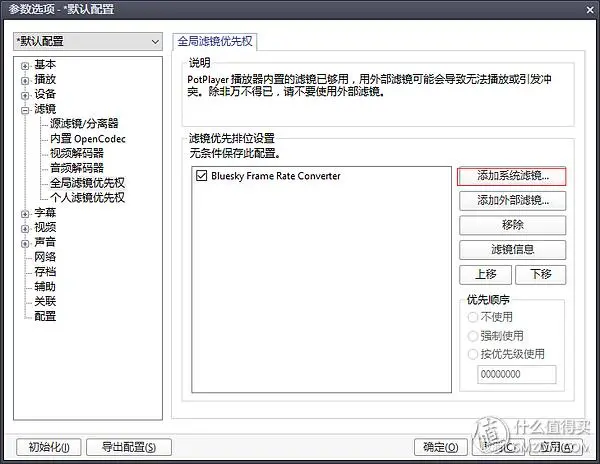
Task: Move filter up with 上移
Action: click(485, 275)
